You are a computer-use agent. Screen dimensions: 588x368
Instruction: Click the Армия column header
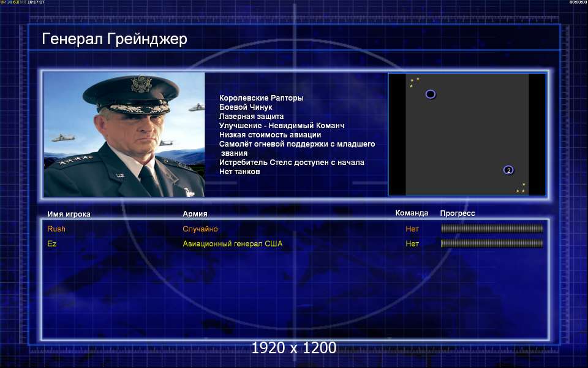[195, 213]
